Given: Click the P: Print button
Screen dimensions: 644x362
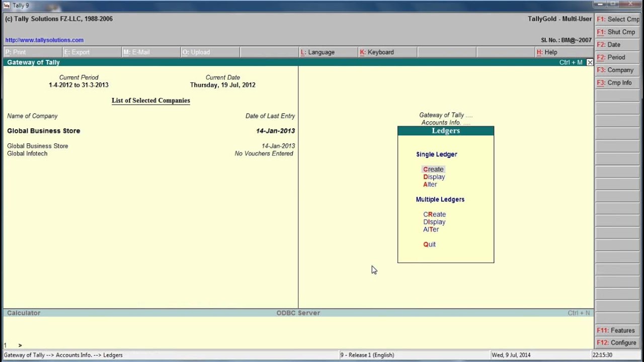Looking at the screenshot, I should pyautogui.click(x=33, y=52).
